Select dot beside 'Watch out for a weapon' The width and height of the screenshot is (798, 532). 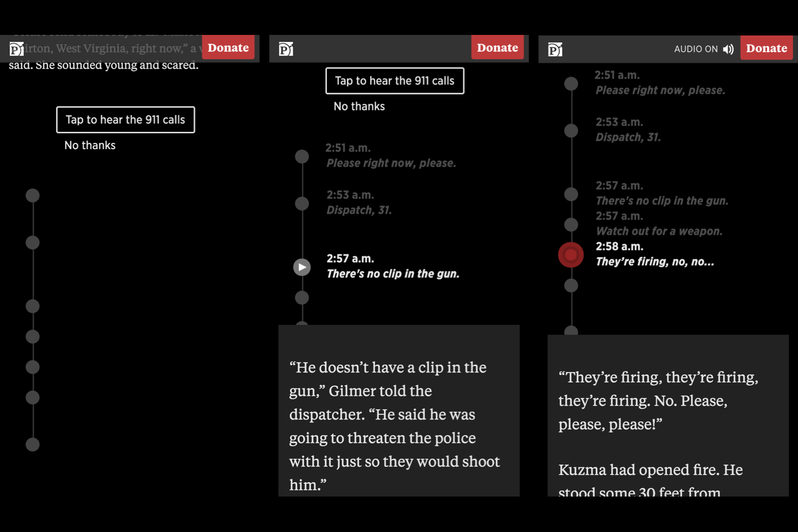pyautogui.click(x=571, y=225)
